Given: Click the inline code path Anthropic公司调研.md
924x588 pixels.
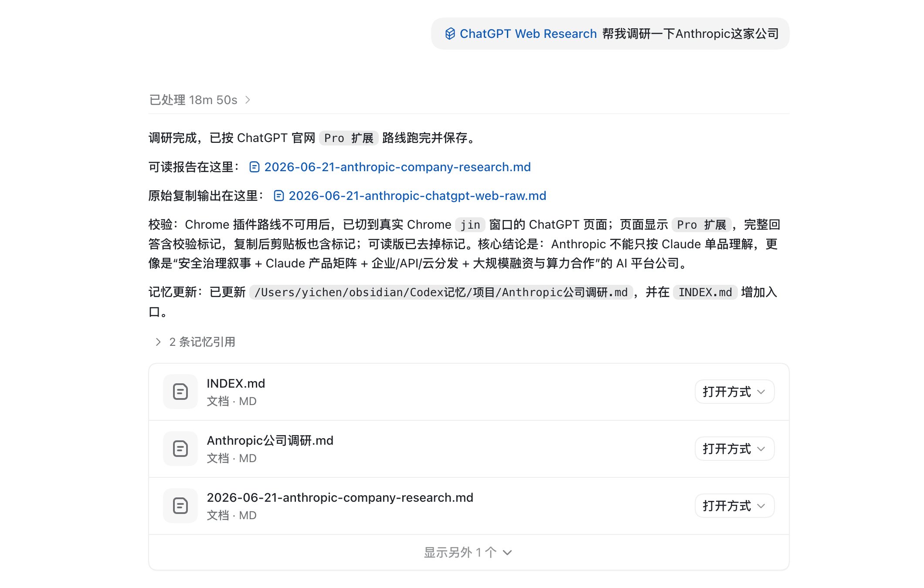Looking at the screenshot, I should pos(441,292).
